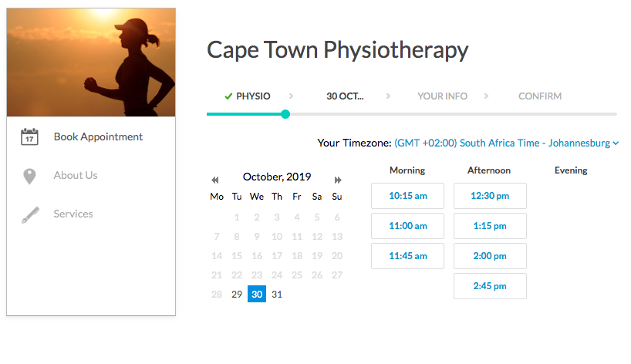Click the Book Appointment calendar icon
Screen dimensions: 631x364
click(x=29, y=136)
